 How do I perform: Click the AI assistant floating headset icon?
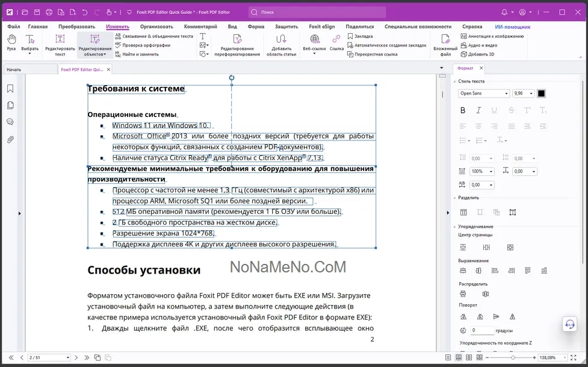coord(569,324)
